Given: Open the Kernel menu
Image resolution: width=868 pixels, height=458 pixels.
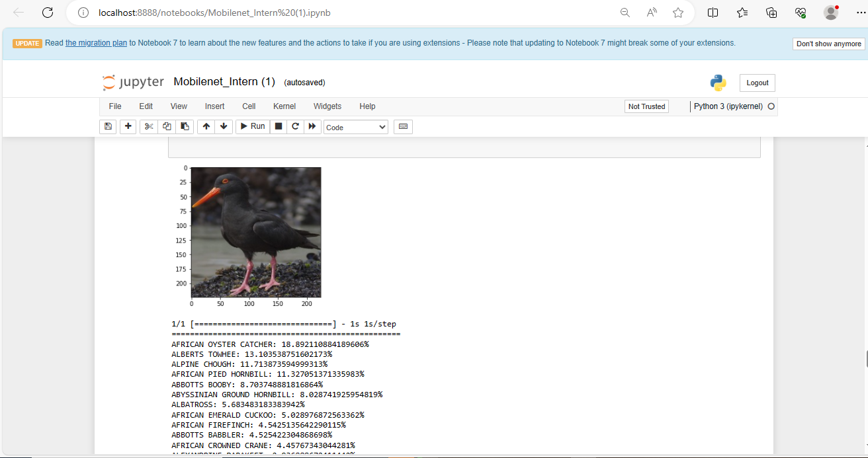Looking at the screenshot, I should (284, 106).
